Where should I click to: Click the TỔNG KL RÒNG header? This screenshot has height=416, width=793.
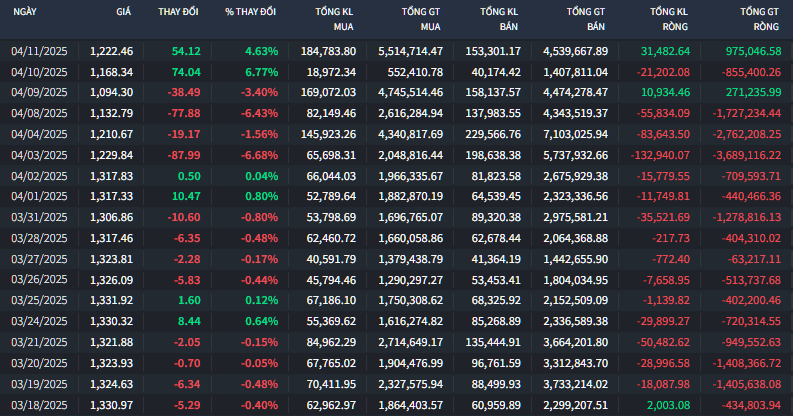[669, 19]
